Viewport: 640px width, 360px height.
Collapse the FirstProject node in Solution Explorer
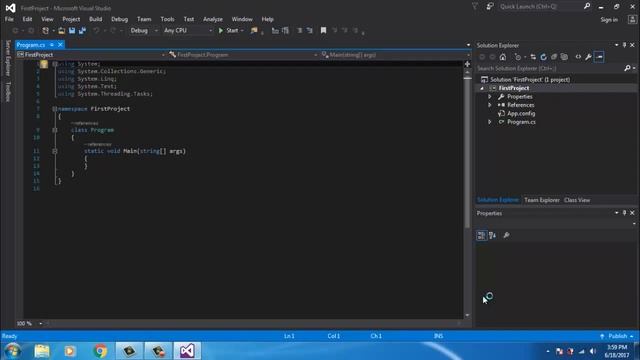tap(482, 88)
